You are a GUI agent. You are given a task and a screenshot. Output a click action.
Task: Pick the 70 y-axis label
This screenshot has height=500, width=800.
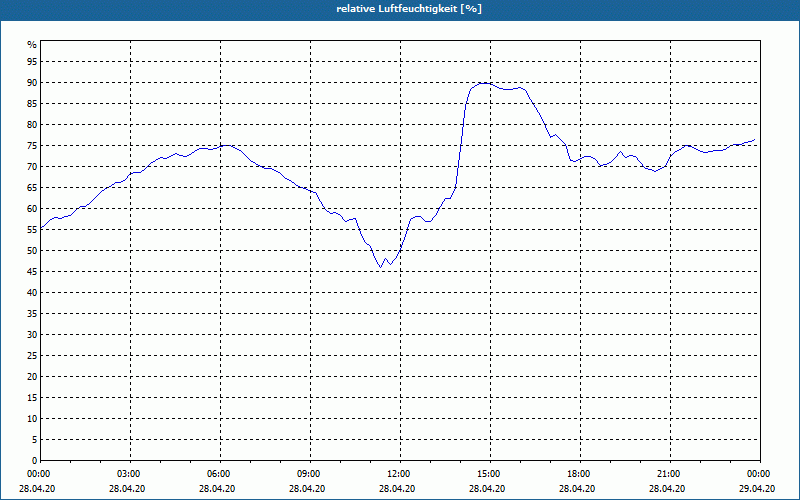(32, 166)
